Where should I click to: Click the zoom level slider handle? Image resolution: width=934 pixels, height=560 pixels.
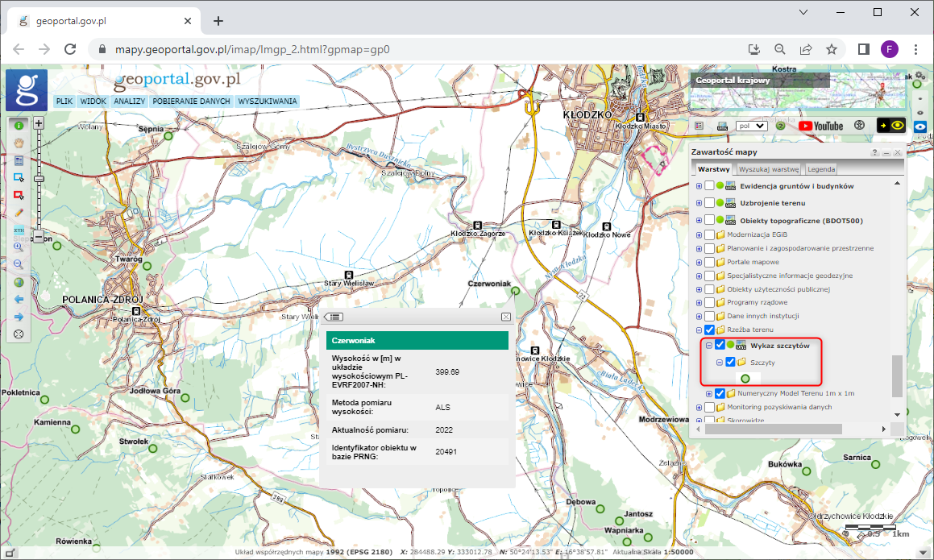38,177
